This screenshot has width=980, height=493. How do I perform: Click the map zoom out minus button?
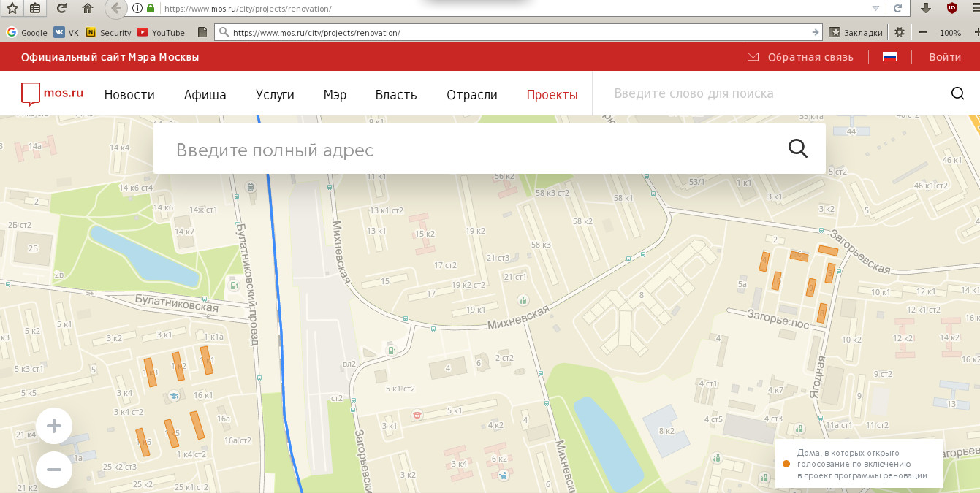(x=53, y=469)
